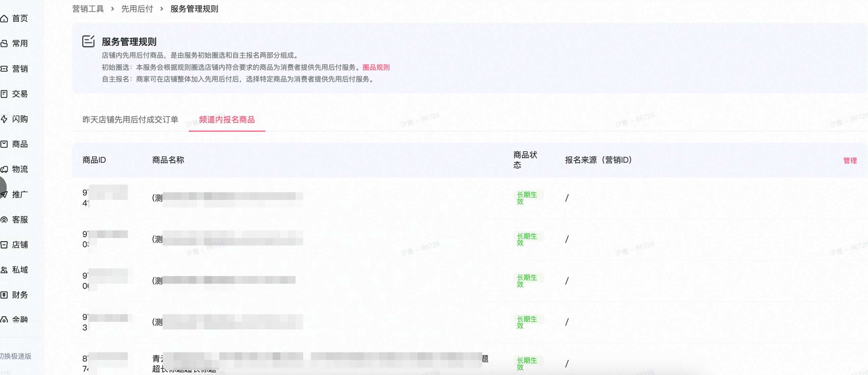Open the 财务 menu item
Image resolution: width=868 pixels, height=375 pixels.
click(20, 295)
